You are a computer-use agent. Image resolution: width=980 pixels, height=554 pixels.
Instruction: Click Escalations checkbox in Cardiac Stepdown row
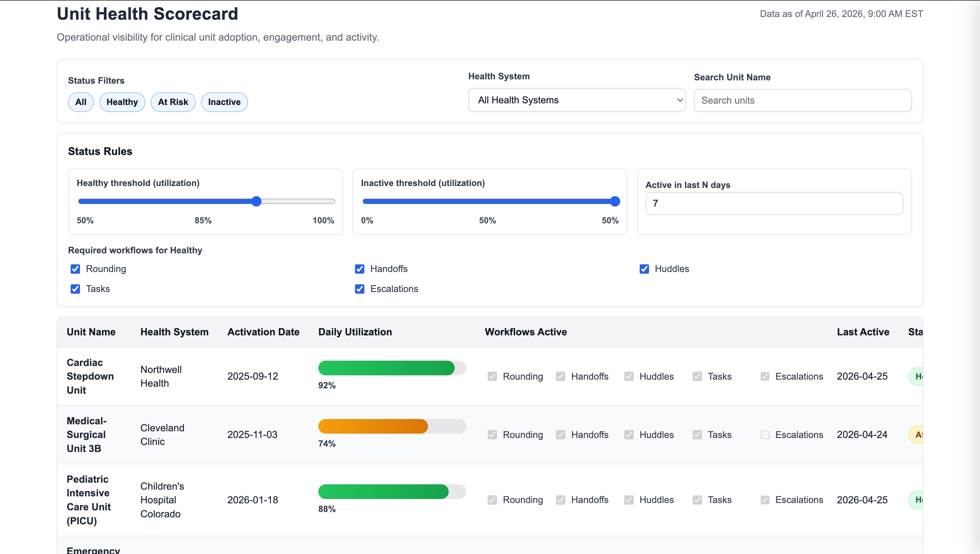point(765,376)
